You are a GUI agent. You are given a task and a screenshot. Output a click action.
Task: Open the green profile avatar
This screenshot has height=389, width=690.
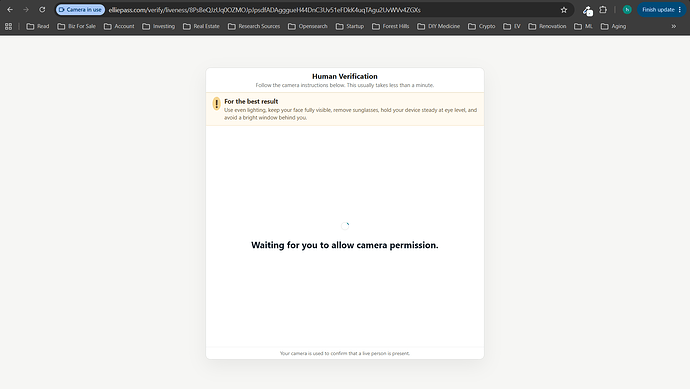627,10
